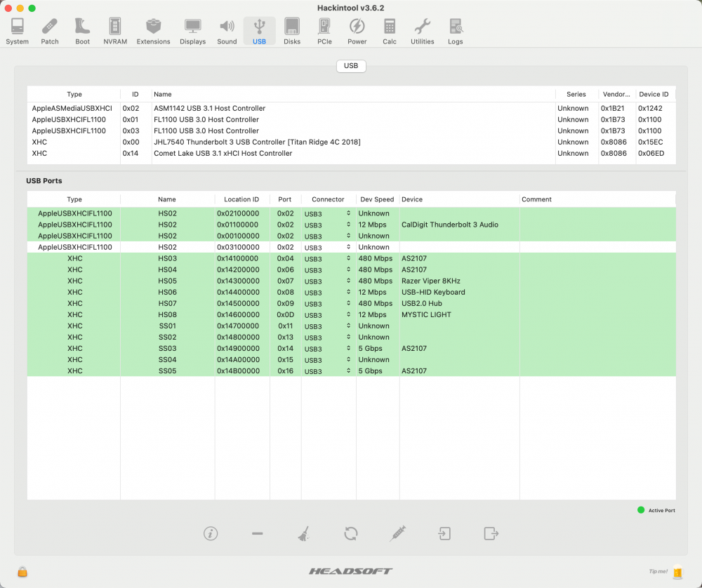Select JHL7540 Thunderbolt 3 USB Controller row
This screenshot has width=702, height=588.
pos(351,142)
